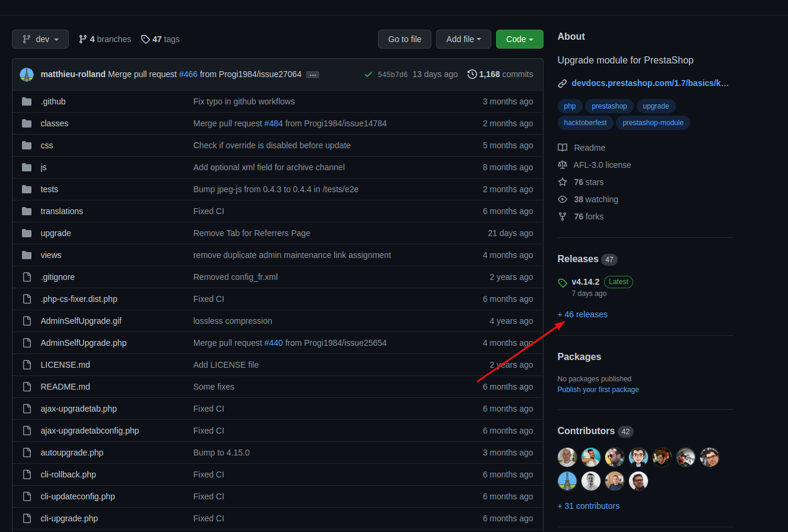
Task: Click the Go to file button
Action: click(x=404, y=39)
